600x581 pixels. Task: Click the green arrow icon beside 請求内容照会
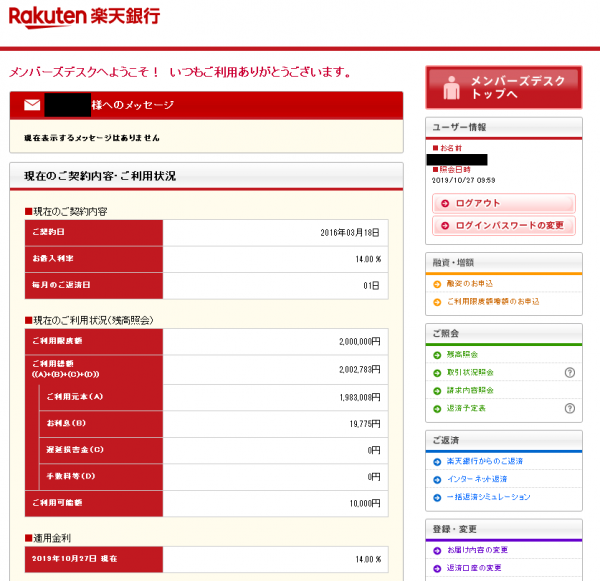pyautogui.click(x=437, y=391)
